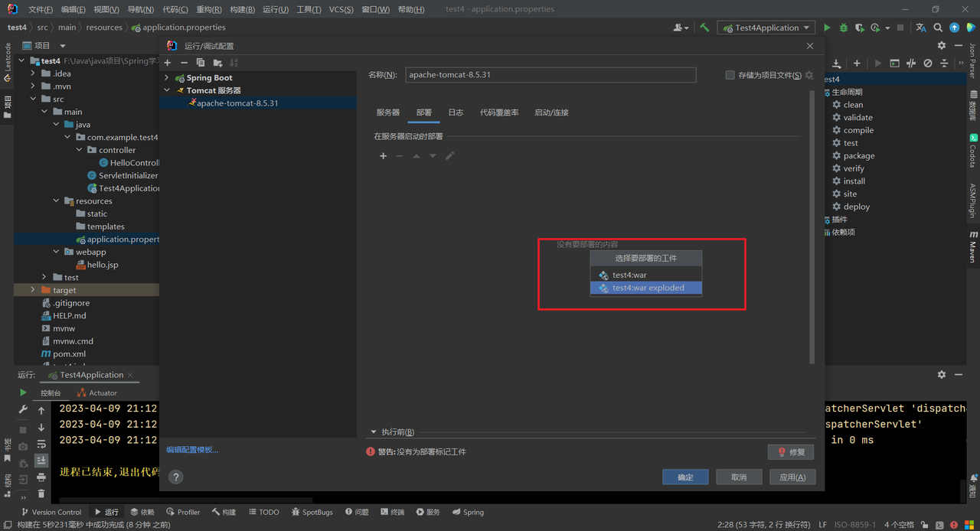Open the SpotBugs tool window
This screenshot has height=531, width=980.
click(x=312, y=512)
